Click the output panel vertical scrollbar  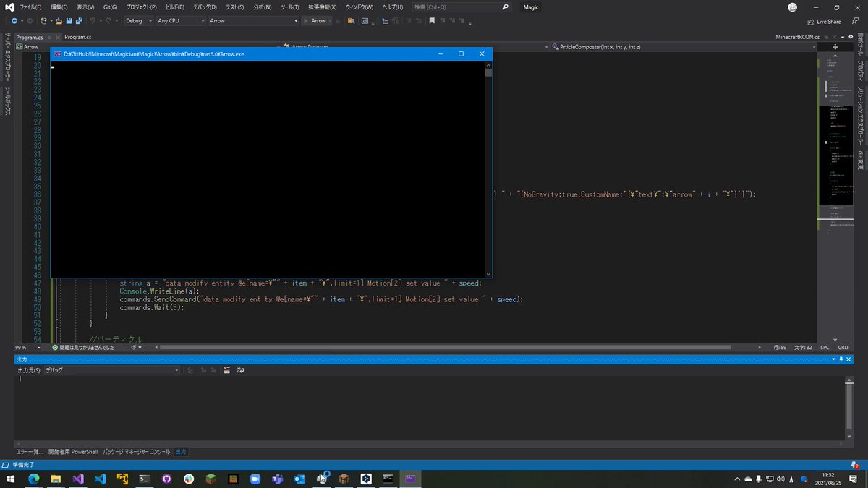pyautogui.click(x=849, y=407)
